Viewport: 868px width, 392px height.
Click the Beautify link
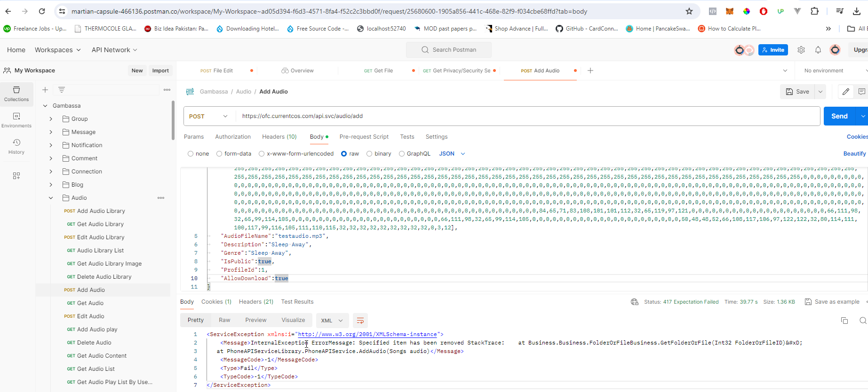854,154
